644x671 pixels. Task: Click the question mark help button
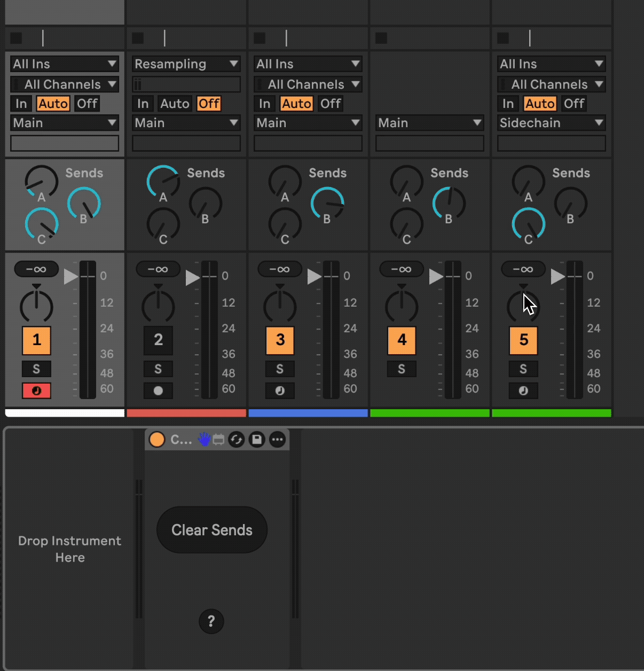[x=211, y=621]
